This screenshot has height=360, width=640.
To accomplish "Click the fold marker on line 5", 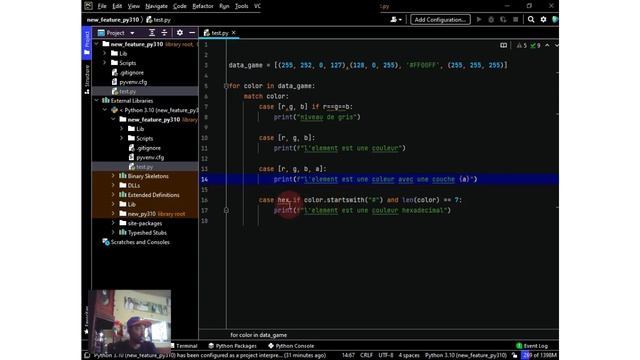I will tap(226, 86).
